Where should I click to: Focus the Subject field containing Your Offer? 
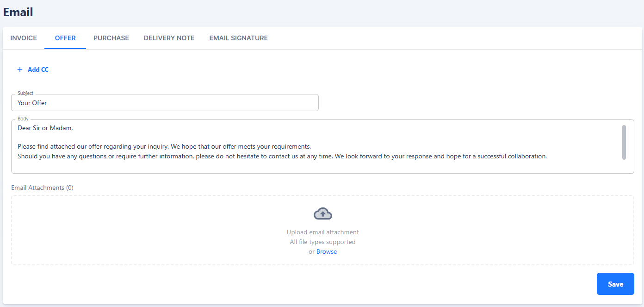[x=165, y=103]
